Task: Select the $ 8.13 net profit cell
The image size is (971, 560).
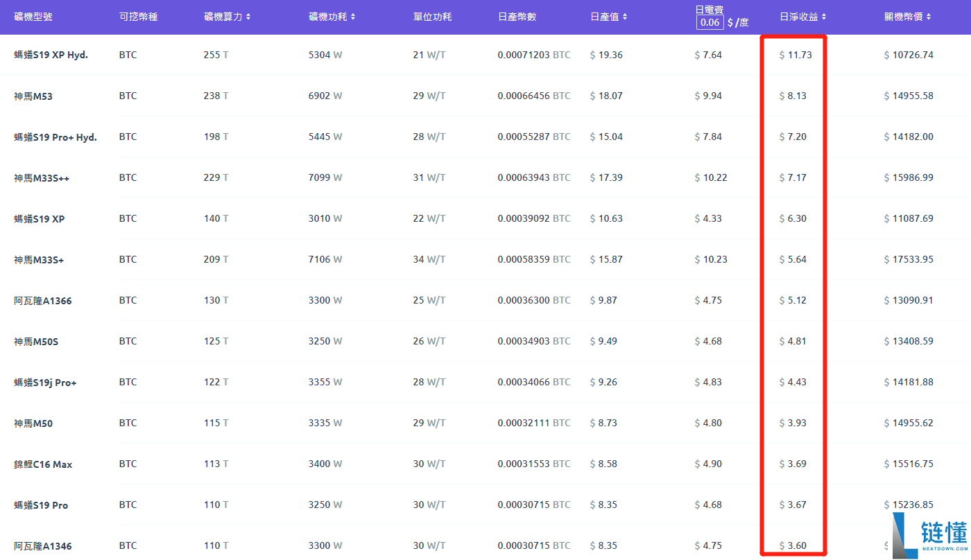Action: coord(793,96)
